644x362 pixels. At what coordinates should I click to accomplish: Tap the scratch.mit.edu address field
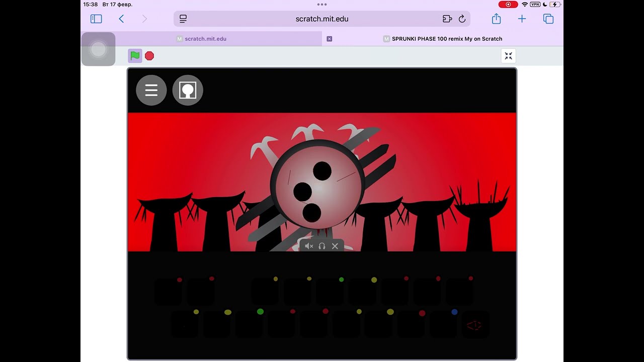(x=322, y=19)
